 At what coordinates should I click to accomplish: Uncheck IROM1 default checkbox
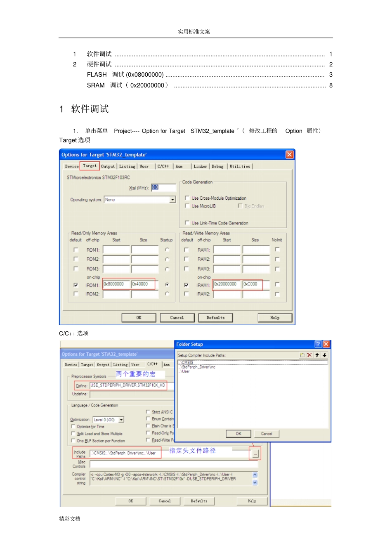tap(76, 285)
